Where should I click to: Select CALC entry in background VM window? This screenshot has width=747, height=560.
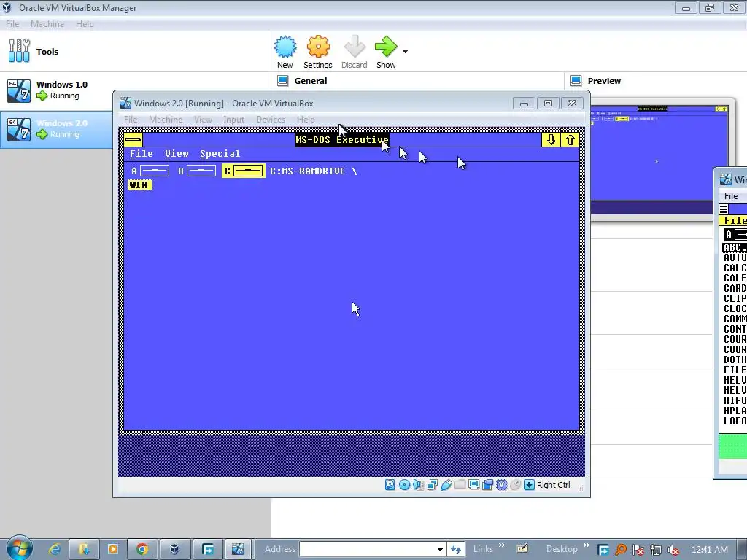click(735, 268)
